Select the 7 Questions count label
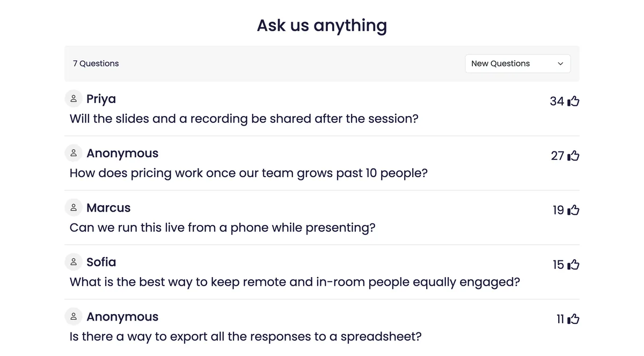The width and height of the screenshot is (644, 356). click(96, 63)
